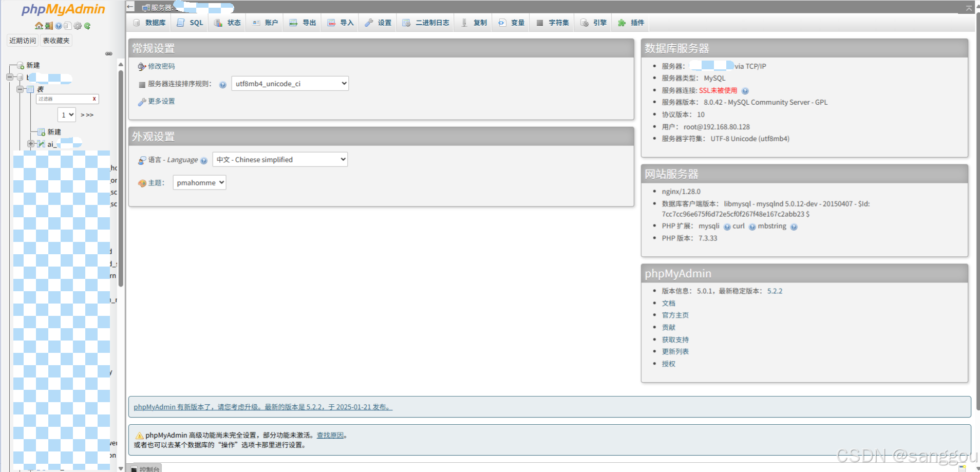Click help icon beside Language label
980x472 pixels.
tap(204, 161)
